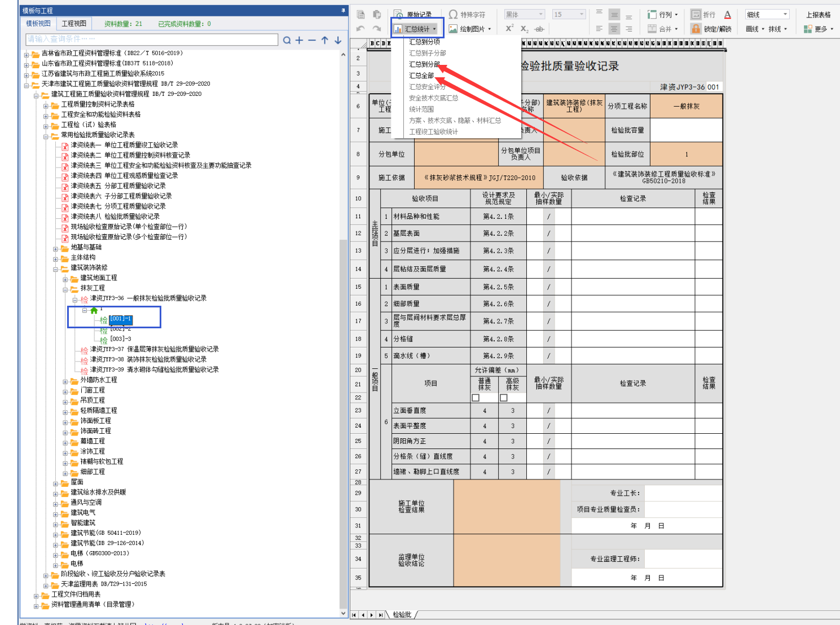Center text horizontally

click(614, 29)
